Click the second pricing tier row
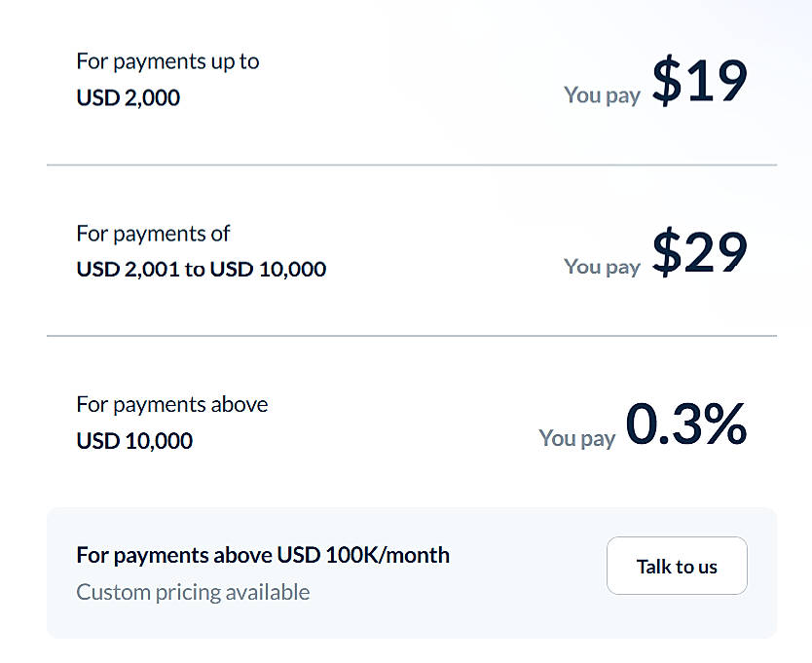The height and width of the screenshot is (663, 812). tap(406, 251)
